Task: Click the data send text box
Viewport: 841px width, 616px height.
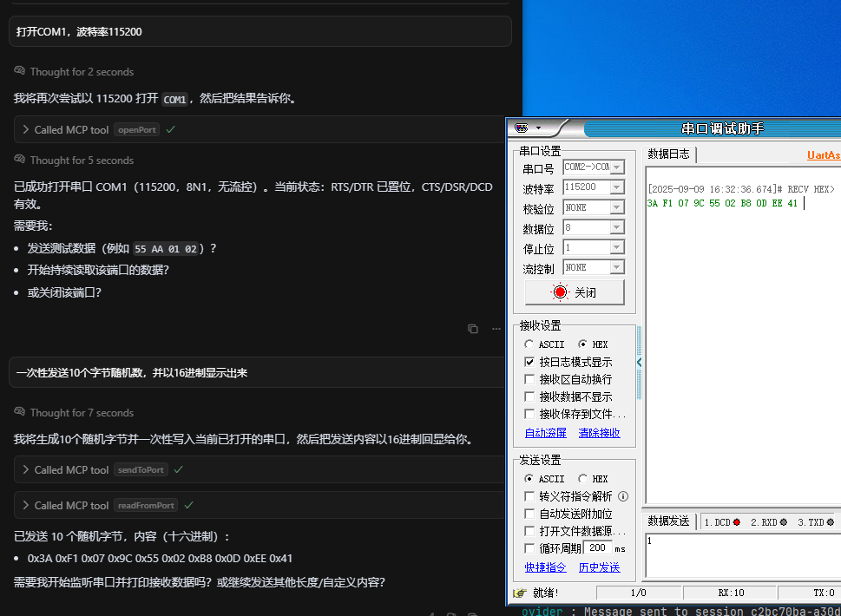Action: coord(744,555)
